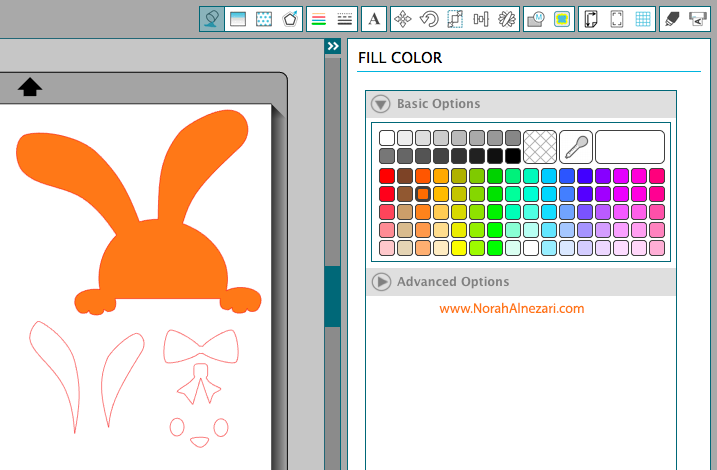Select the outlined selected orange swatch
Viewport: 717px width, 470px height.
point(423,194)
